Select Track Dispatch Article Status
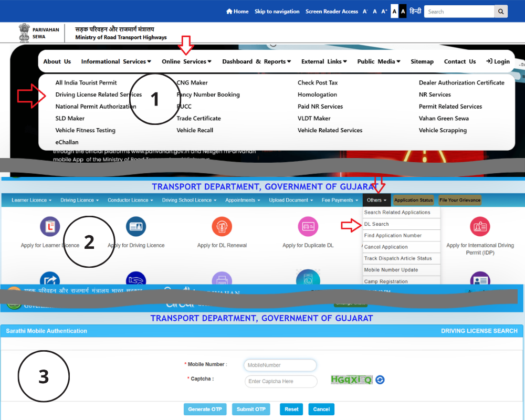The height and width of the screenshot is (420, 525). (x=401, y=258)
